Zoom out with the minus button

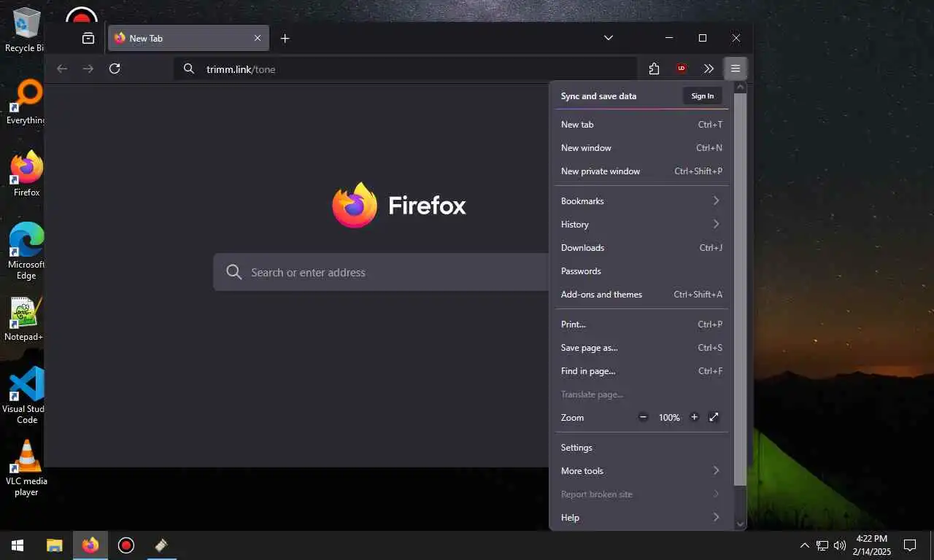[643, 417]
